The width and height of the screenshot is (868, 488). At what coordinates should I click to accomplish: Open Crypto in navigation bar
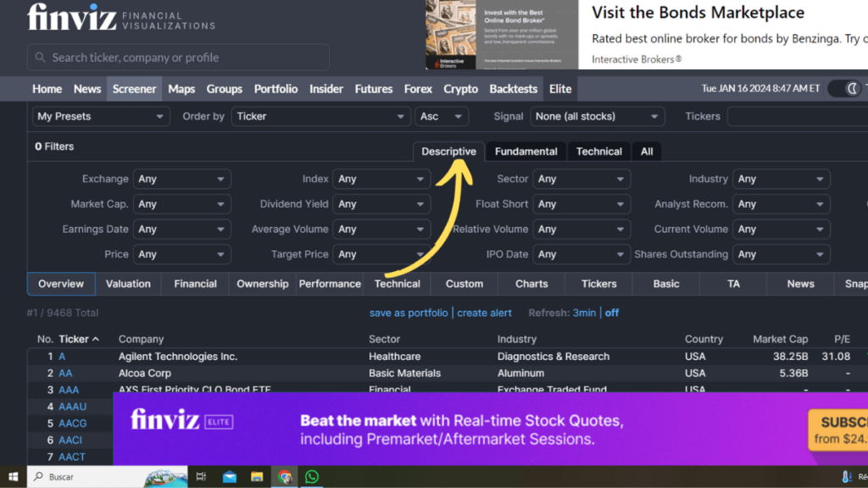pos(460,89)
